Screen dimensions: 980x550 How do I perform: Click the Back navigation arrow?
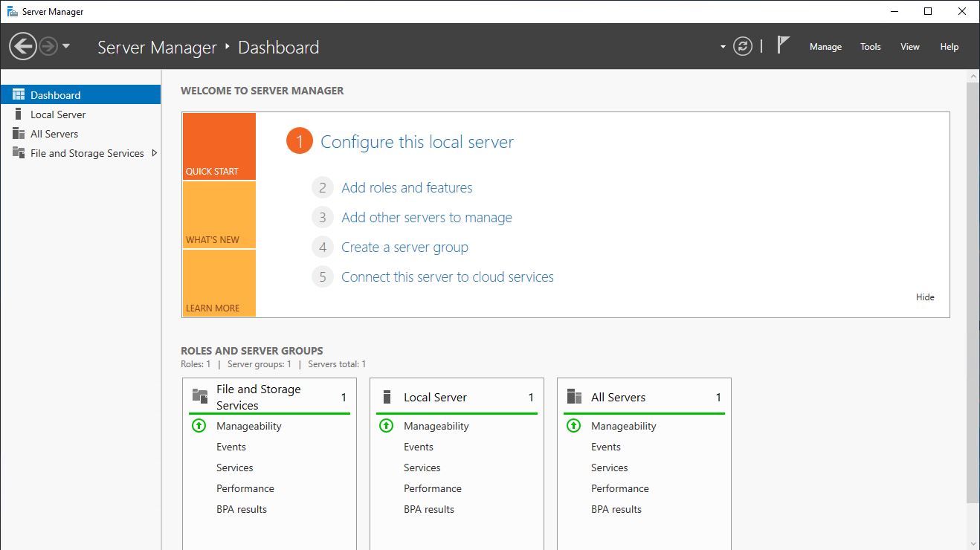[23, 47]
